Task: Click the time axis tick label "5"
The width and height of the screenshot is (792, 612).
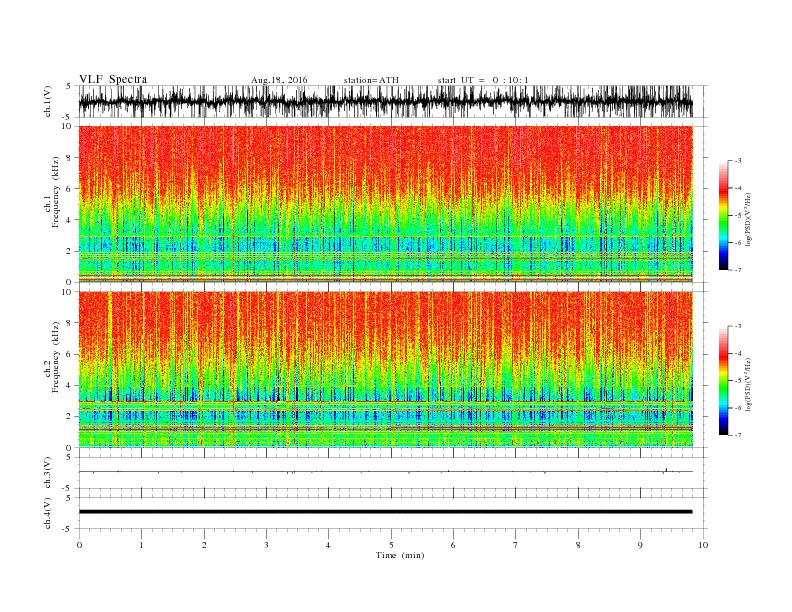Action: tap(391, 545)
